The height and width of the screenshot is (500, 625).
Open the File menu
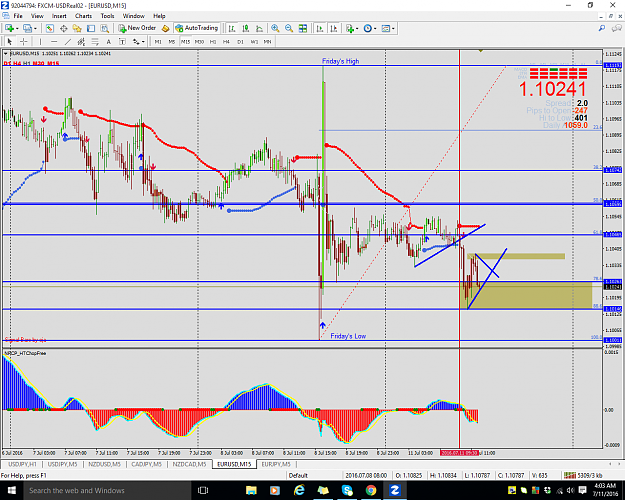coord(18,16)
